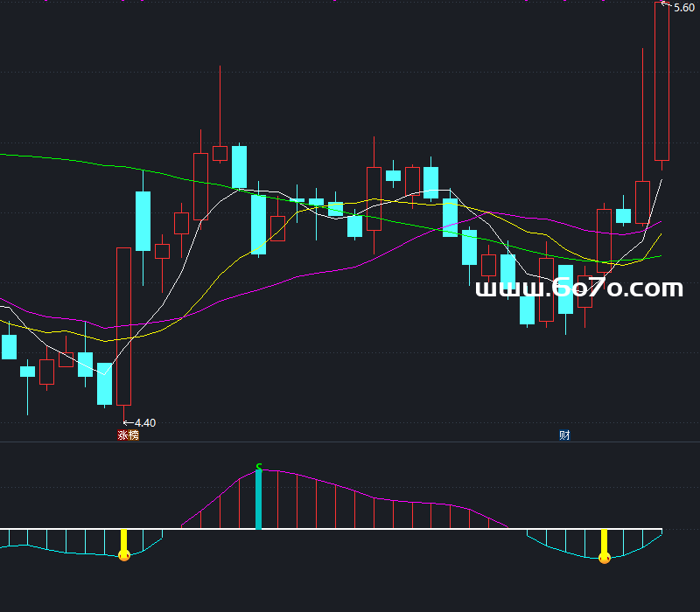Click the 财 info marker below the candles
This screenshot has height=612, width=700.
click(564, 435)
